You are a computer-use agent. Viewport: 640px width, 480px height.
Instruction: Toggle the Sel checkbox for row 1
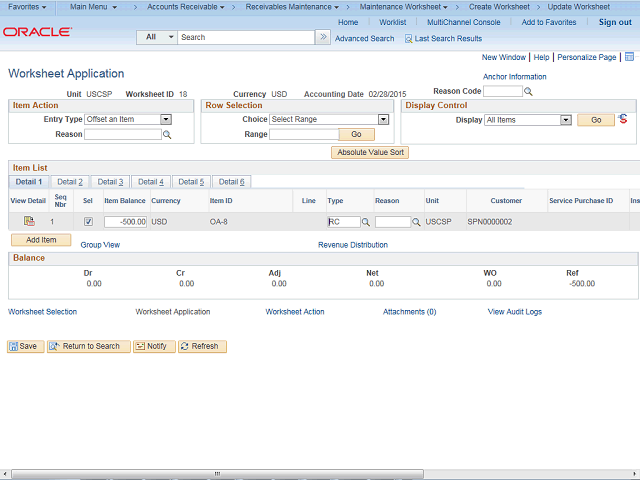[88, 222]
